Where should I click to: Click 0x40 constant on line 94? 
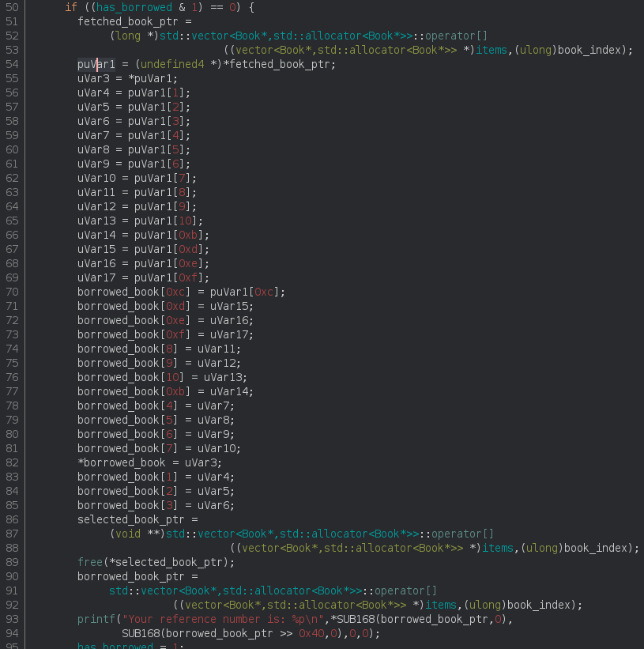(311, 633)
